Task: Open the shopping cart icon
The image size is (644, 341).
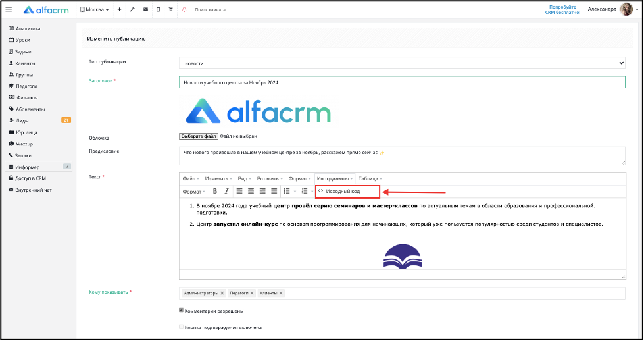Action: 171,9
